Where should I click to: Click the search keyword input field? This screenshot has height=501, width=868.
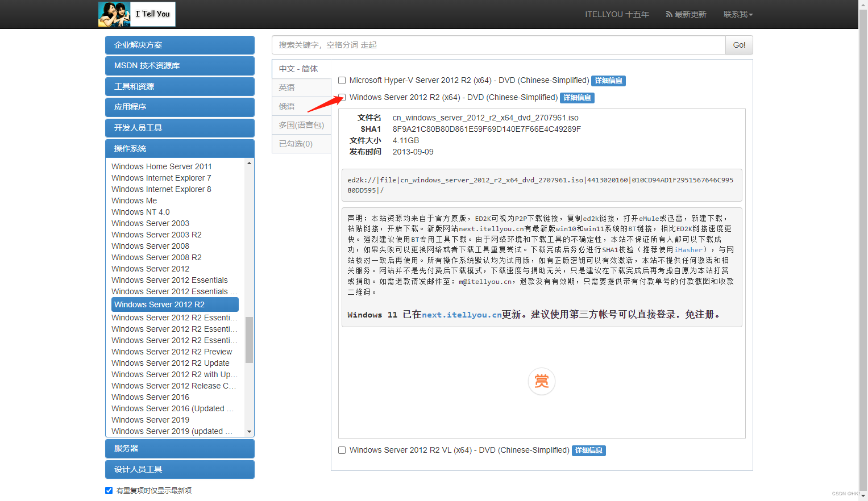pyautogui.click(x=499, y=45)
